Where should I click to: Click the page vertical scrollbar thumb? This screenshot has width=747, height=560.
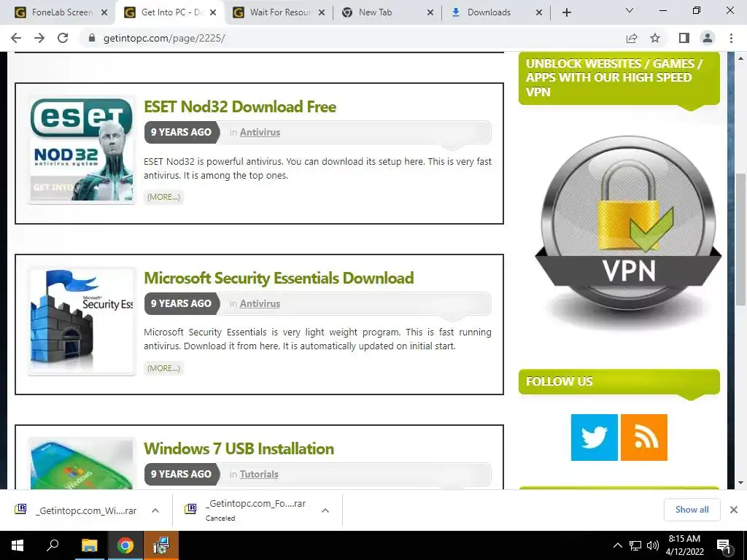[740, 239]
